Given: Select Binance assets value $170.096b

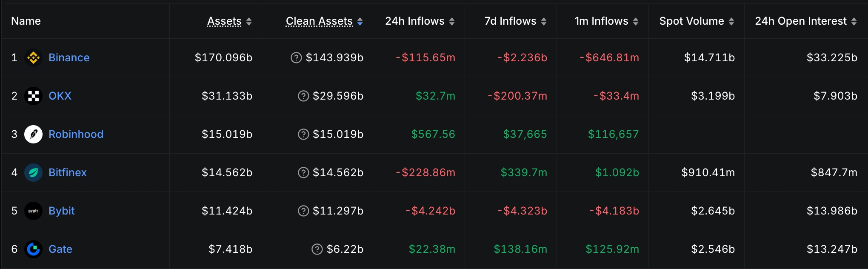Looking at the screenshot, I should [223, 57].
